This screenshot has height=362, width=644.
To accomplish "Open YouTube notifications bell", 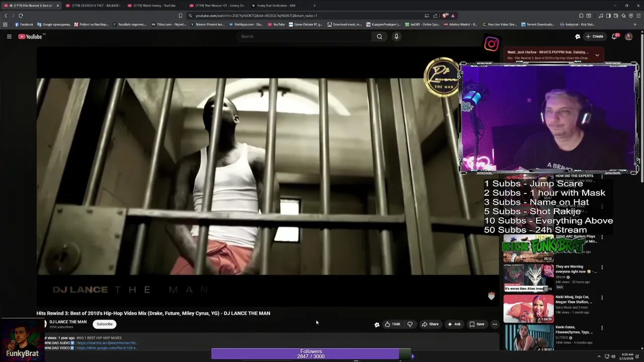I will [x=614, y=36].
